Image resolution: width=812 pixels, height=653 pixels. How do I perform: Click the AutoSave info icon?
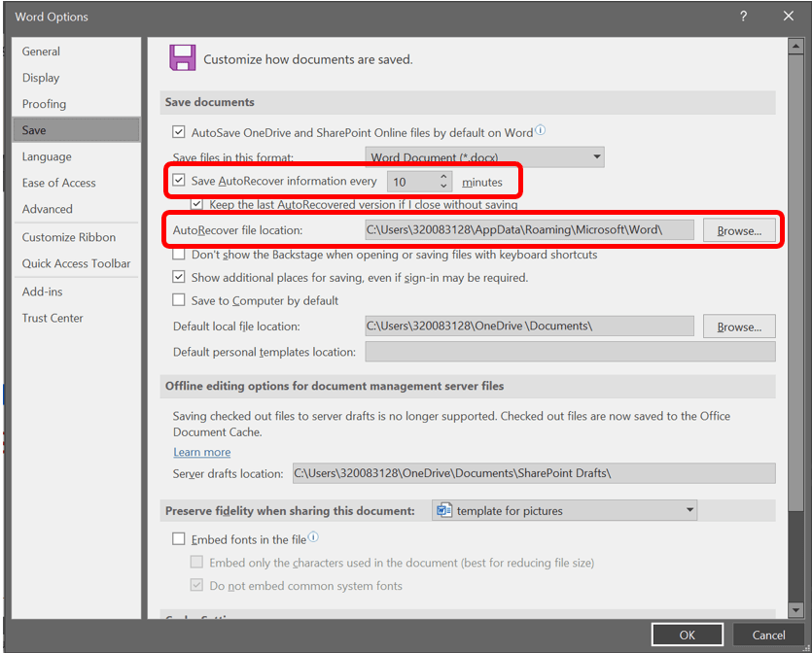541,131
